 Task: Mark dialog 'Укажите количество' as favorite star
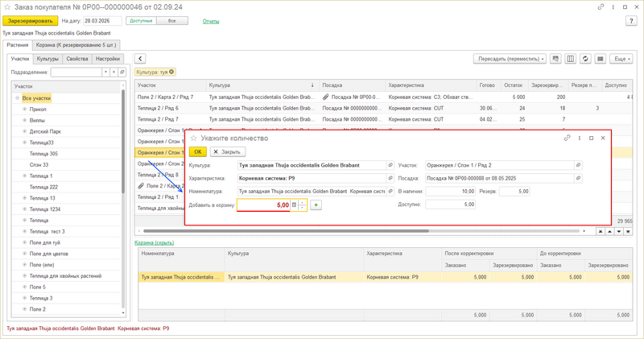(193, 138)
